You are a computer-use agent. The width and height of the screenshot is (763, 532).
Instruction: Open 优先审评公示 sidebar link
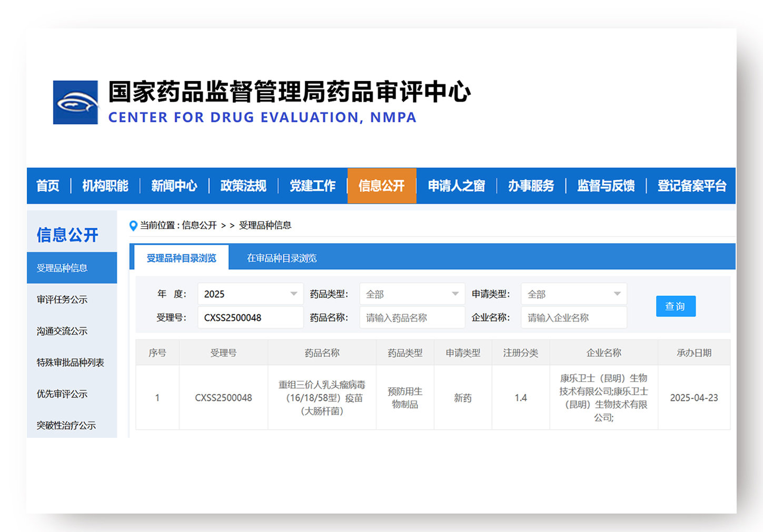[62, 394]
